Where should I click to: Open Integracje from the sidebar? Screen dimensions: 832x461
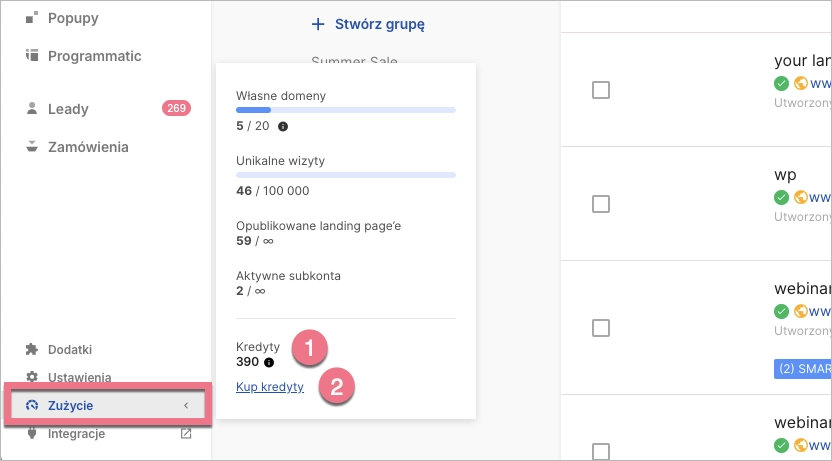pos(76,434)
